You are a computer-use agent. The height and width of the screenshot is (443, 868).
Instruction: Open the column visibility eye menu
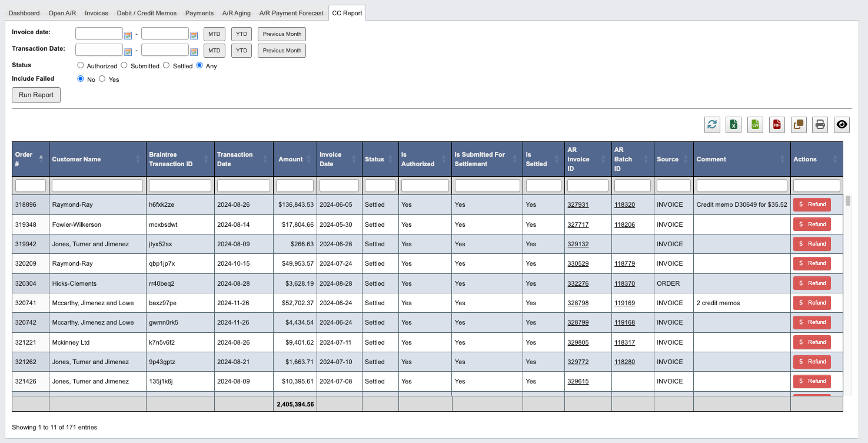pyautogui.click(x=842, y=124)
